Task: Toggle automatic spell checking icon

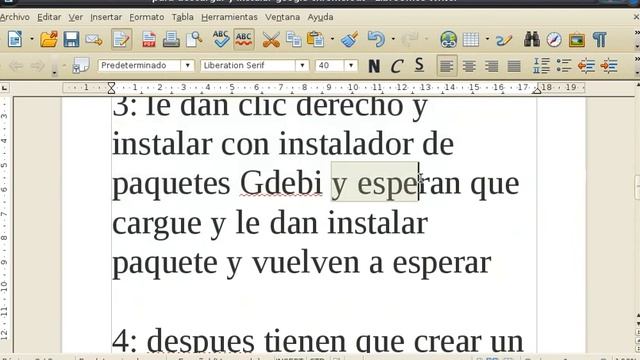Action: click(244, 40)
